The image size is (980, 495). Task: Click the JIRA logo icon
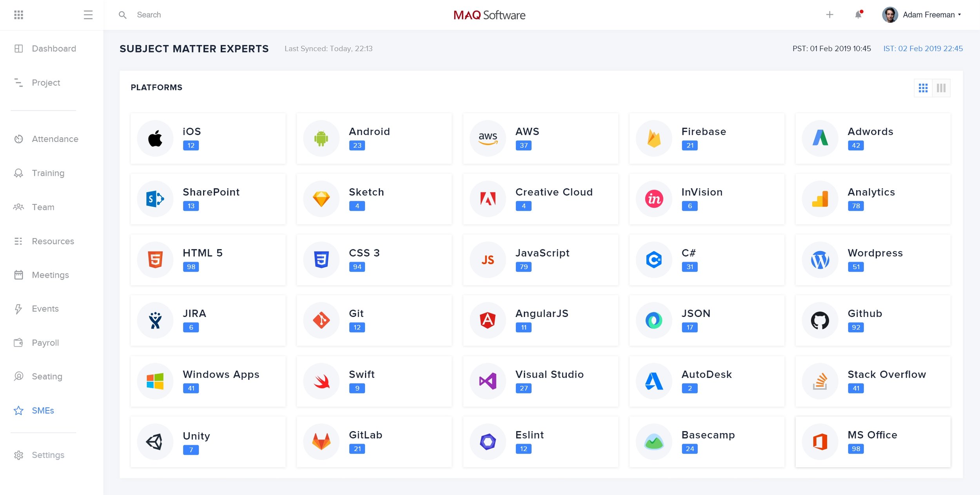coord(155,320)
